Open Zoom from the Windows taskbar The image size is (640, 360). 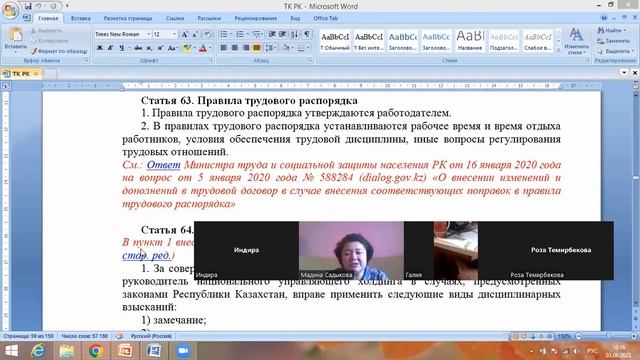183,351
